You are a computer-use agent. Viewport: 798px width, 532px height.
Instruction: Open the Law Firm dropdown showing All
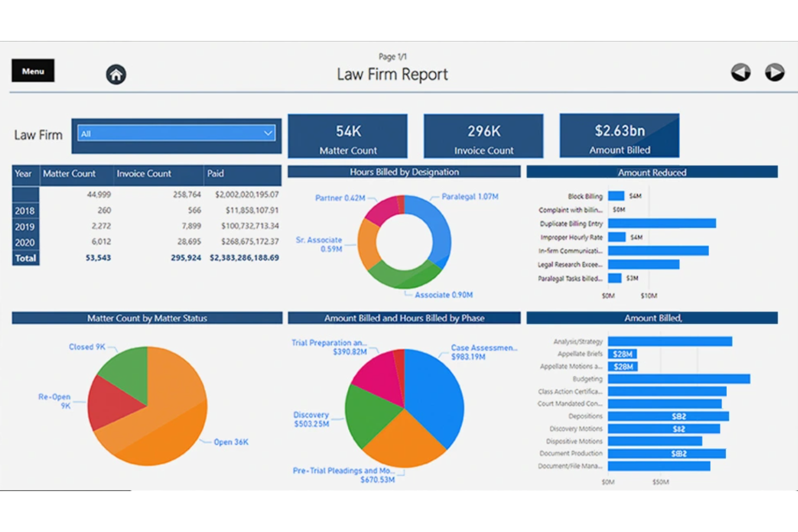pyautogui.click(x=176, y=133)
